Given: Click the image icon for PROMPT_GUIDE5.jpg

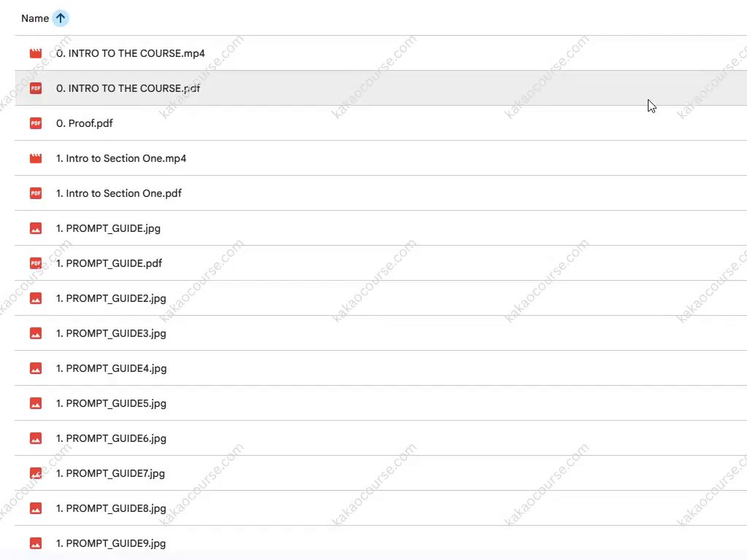Looking at the screenshot, I should [x=36, y=403].
